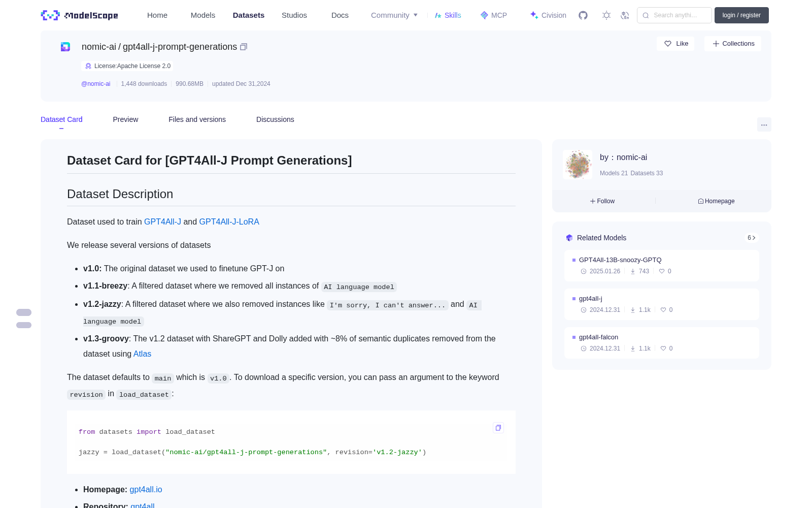
Task: Open the Skills page icon link
Action: 448,15
